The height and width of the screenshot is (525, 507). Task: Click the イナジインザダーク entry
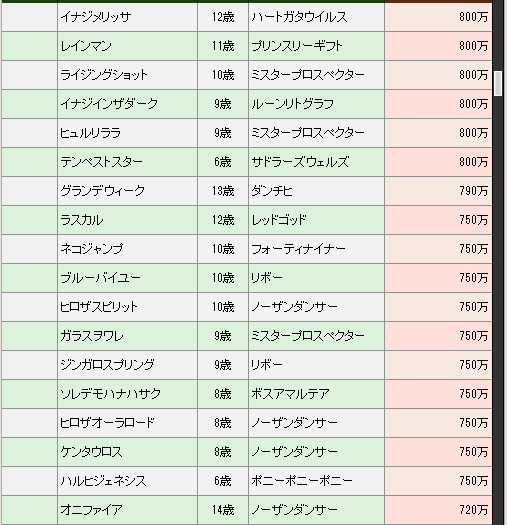[x=109, y=104]
